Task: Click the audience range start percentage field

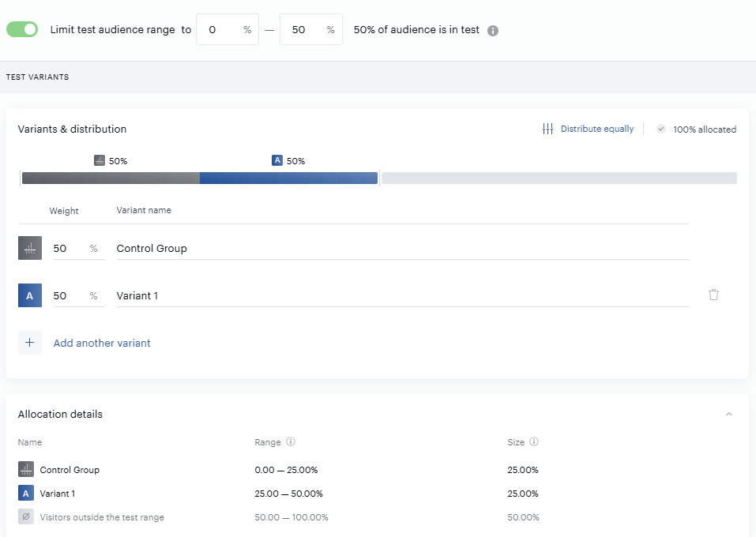Action: (x=227, y=29)
